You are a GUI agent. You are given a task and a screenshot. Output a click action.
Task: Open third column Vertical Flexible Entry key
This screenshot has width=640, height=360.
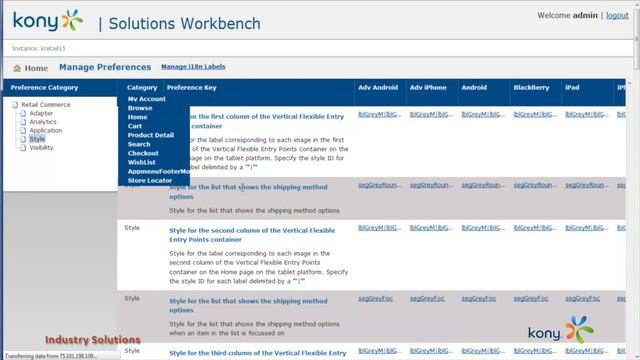coord(258,353)
